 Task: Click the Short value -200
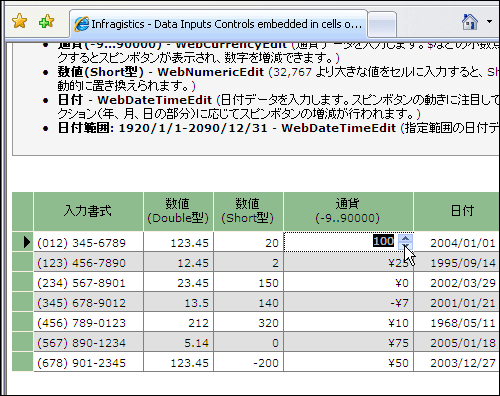point(248,362)
